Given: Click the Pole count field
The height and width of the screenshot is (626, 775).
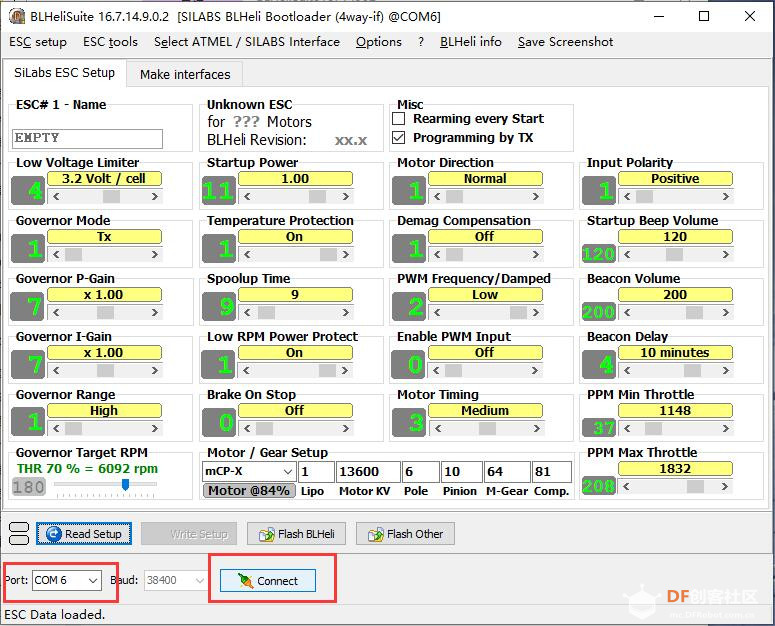Looking at the screenshot, I should [x=421, y=471].
